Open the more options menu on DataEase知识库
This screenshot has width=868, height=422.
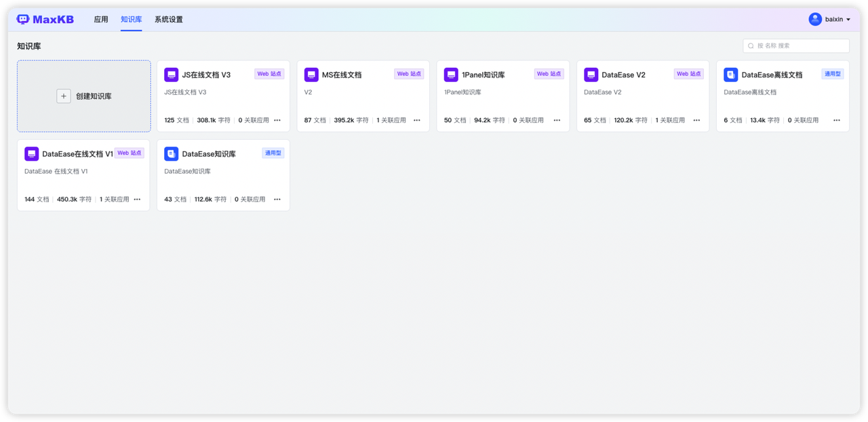click(277, 199)
